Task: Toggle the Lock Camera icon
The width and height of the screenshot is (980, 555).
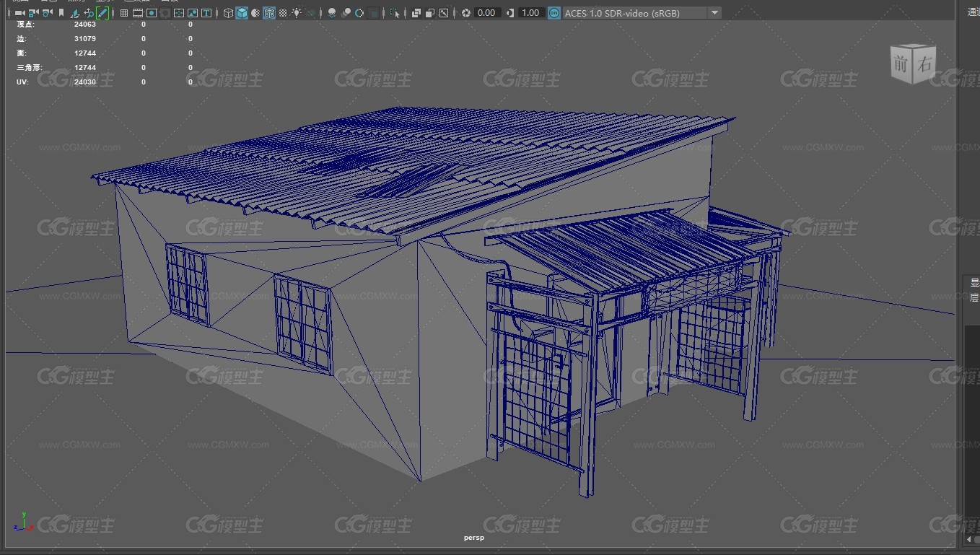Action: [33, 13]
